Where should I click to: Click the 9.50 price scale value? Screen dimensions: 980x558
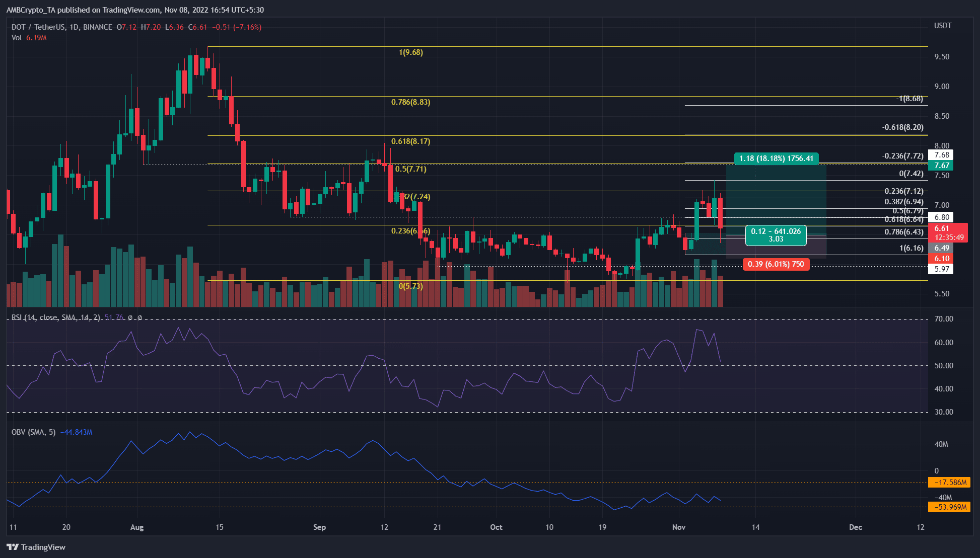(942, 57)
